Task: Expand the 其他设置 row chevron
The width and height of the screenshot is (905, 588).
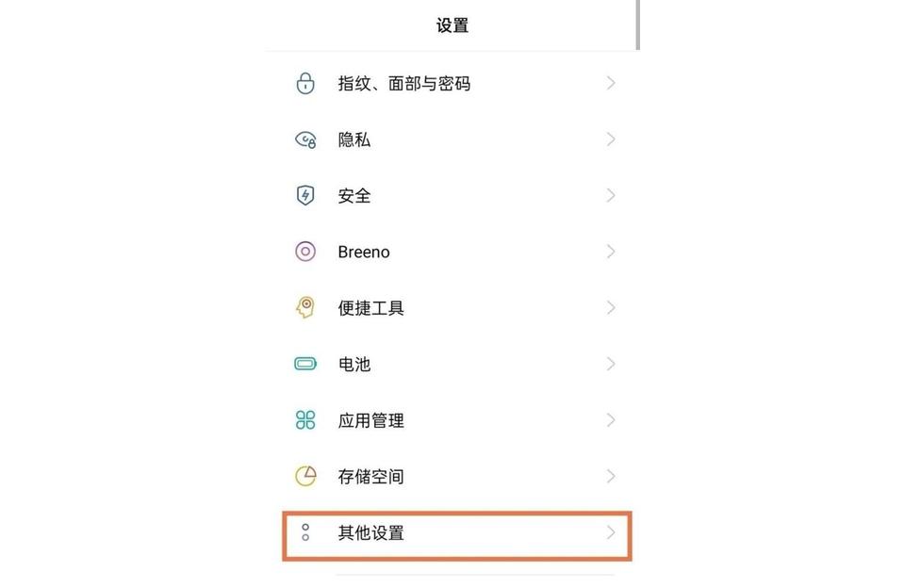Action: click(x=611, y=532)
